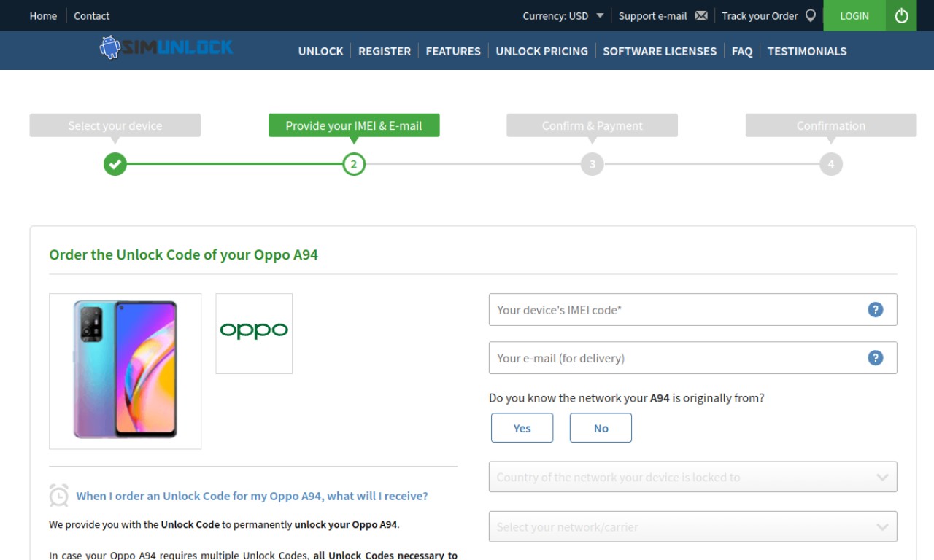This screenshot has height=560, width=934.
Task: Click the help icon in the e-mail field
Action: coord(875,358)
